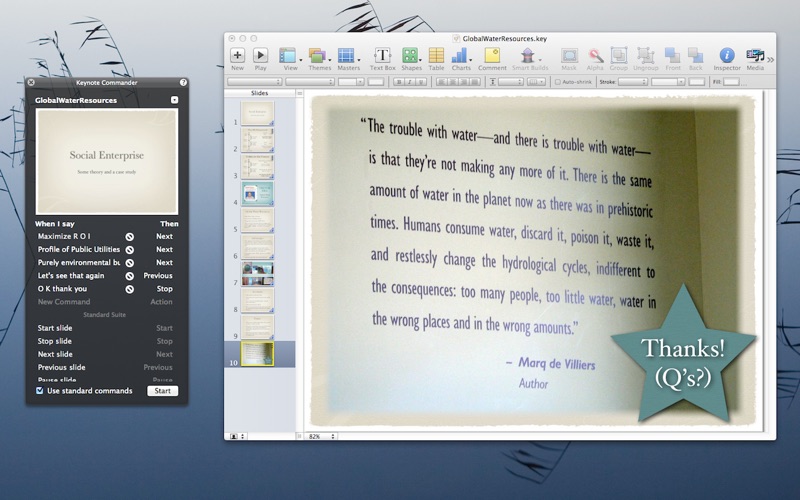Click the Action placeholder beside New Command
The width and height of the screenshot is (800, 500).
point(161,302)
